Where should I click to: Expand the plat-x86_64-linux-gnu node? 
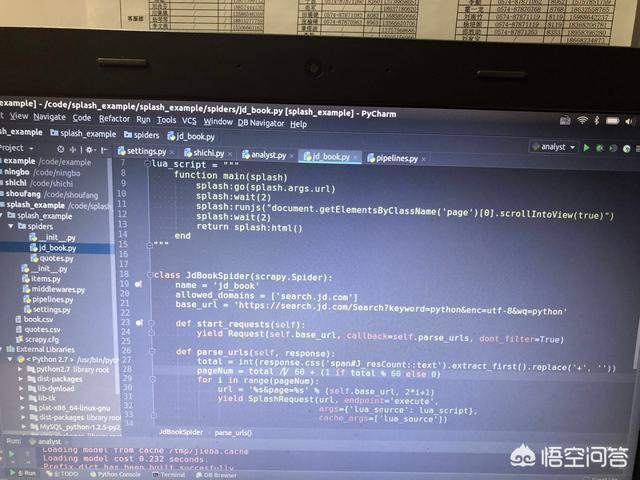23,407
